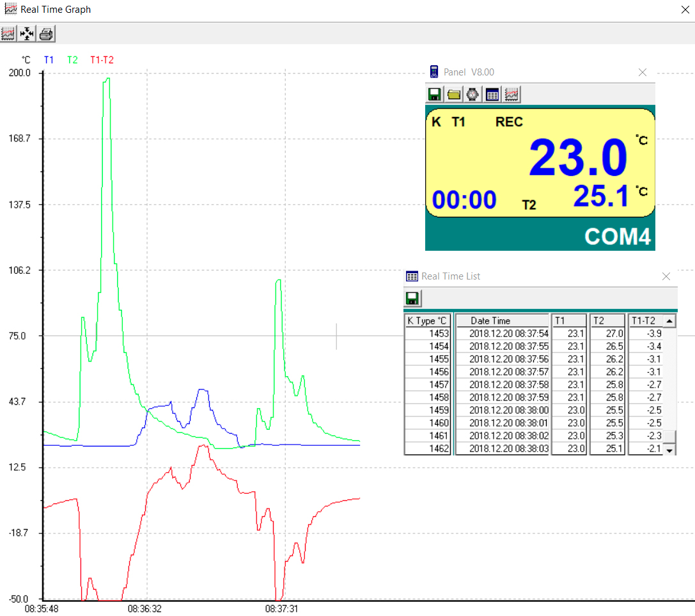
Task: Save data using Panel's floppy disk icon
Action: [434, 95]
